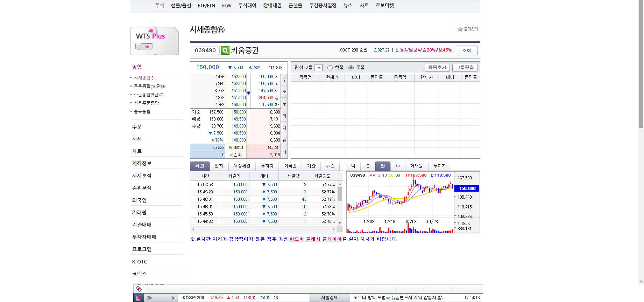The width and height of the screenshot is (644, 302).
Task: Select the 틱 chart period tab
Action: coord(353,166)
